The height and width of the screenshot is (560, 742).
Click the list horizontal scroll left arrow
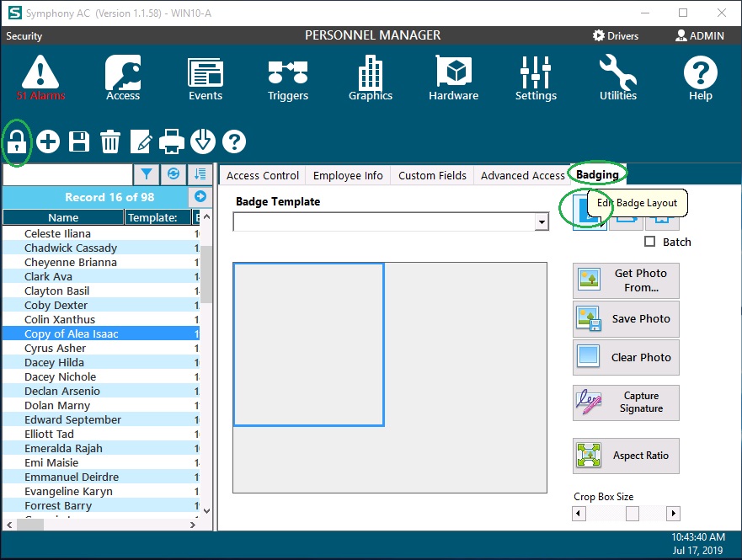point(9,525)
